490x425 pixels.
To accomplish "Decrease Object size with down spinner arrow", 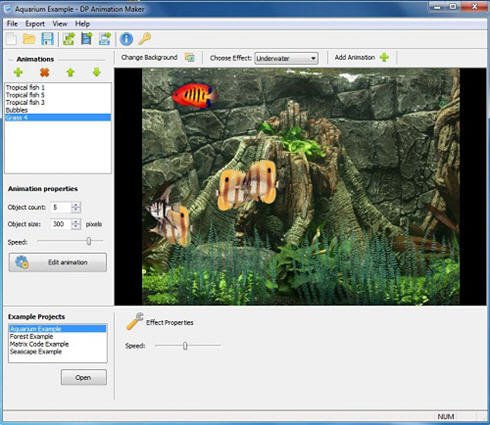I will point(76,227).
